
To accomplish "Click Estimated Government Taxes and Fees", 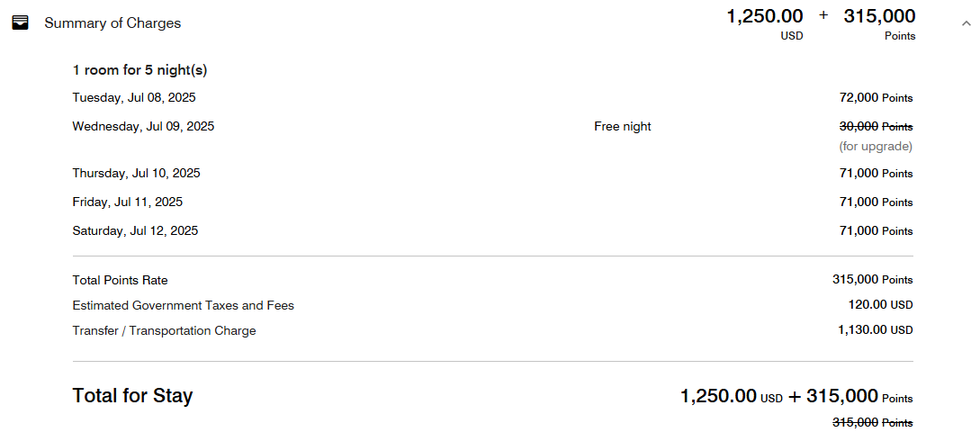I will point(183,305).
